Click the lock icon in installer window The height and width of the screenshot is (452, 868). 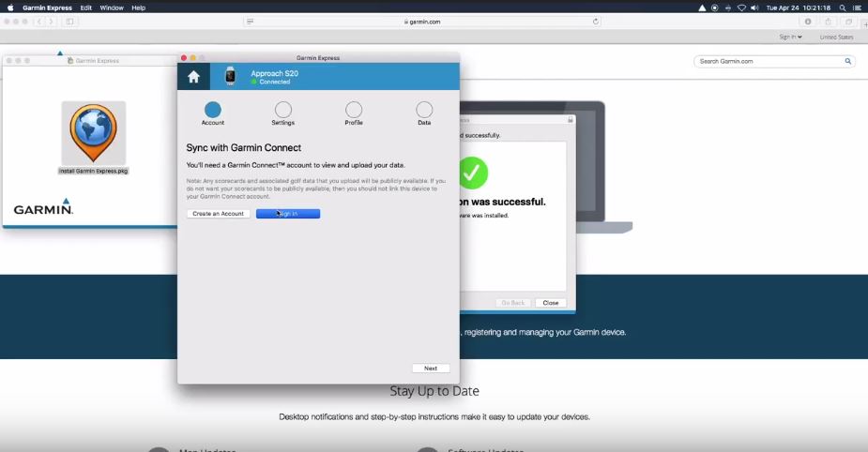571,119
